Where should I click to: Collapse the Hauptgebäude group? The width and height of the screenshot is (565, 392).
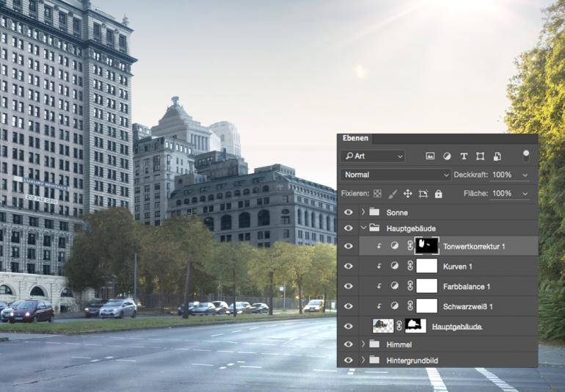363,228
